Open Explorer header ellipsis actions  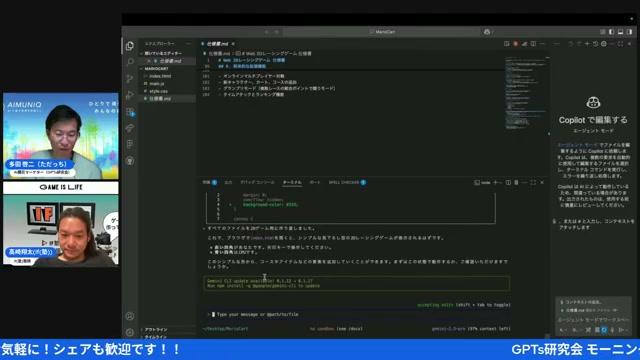188,44
